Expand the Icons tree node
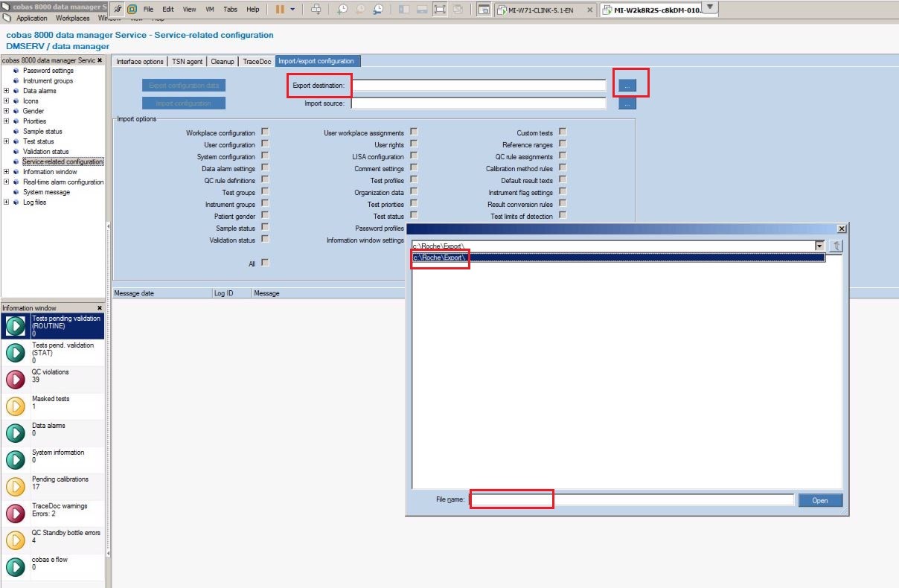Viewport: 899px width, 588px height. (7, 101)
